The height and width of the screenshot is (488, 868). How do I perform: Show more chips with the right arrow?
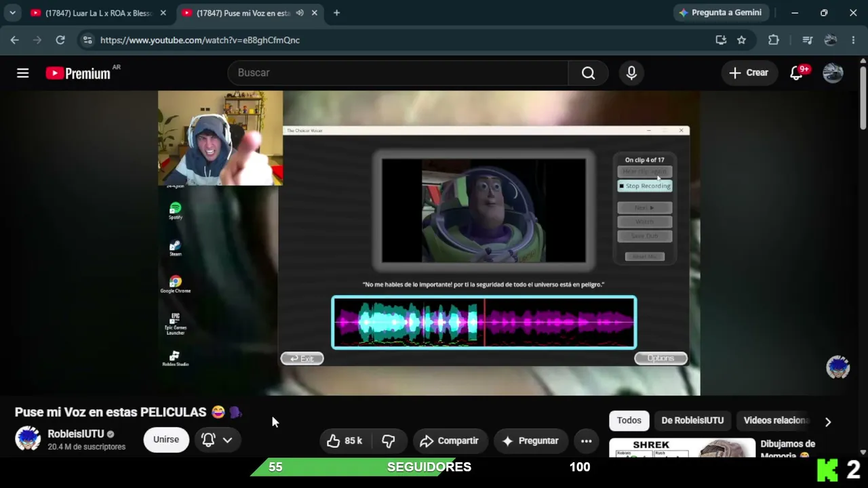[828, 422]
